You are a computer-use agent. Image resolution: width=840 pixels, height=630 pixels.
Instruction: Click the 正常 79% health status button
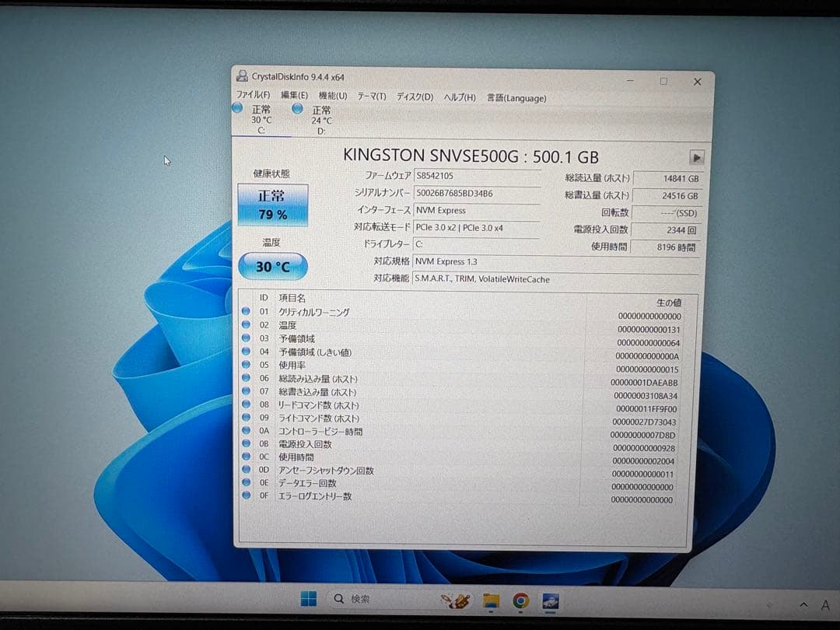[272, 206]
